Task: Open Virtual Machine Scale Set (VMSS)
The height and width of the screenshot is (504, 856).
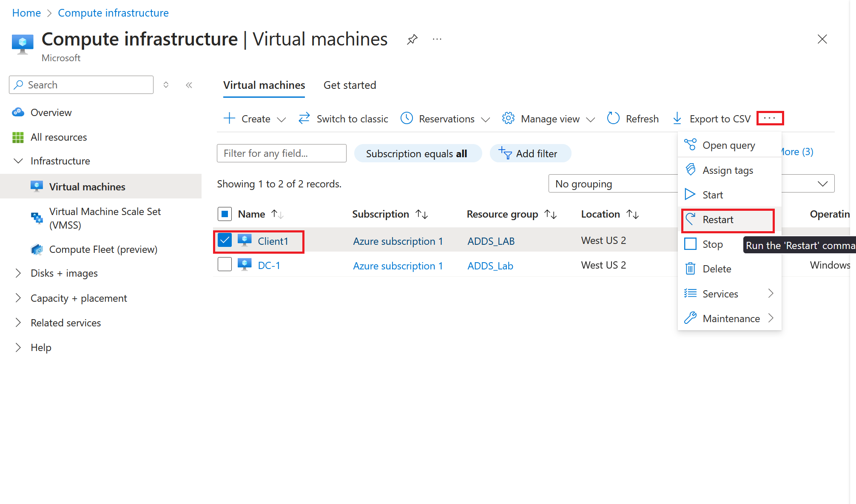Action: coord(105,218)
